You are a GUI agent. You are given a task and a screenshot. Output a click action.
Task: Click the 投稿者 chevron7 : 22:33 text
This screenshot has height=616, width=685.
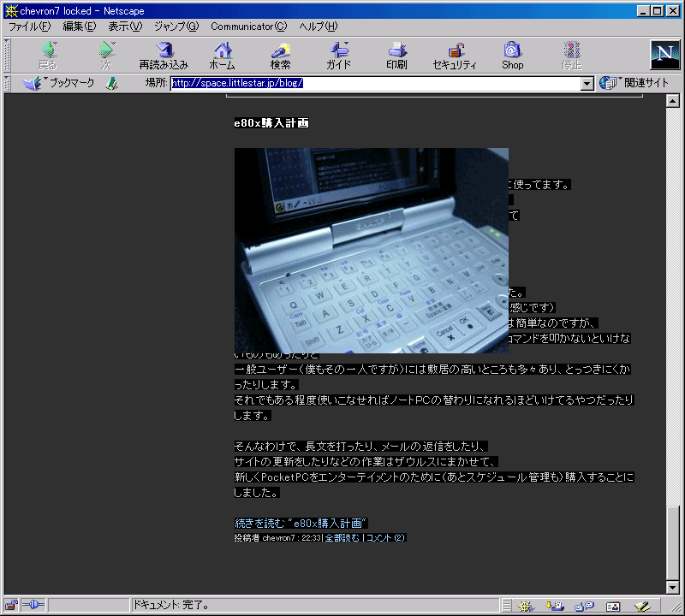click(x=277, y=538)
